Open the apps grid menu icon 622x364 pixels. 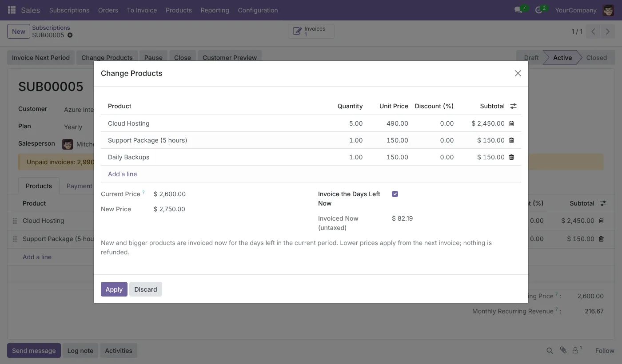(12, 10)
